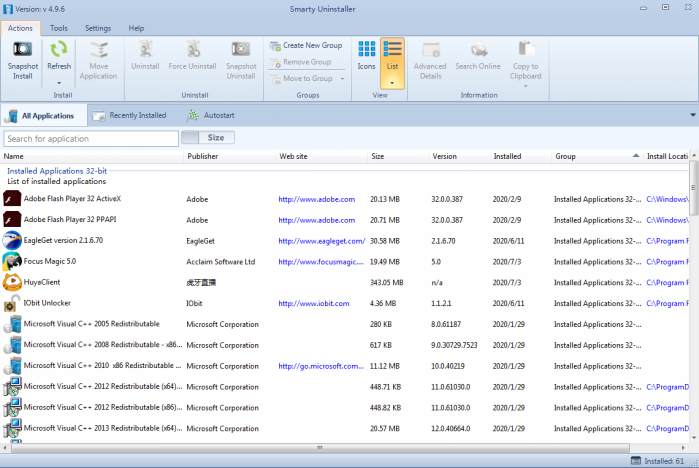Click the Group column sort arrow

[636, 156]
